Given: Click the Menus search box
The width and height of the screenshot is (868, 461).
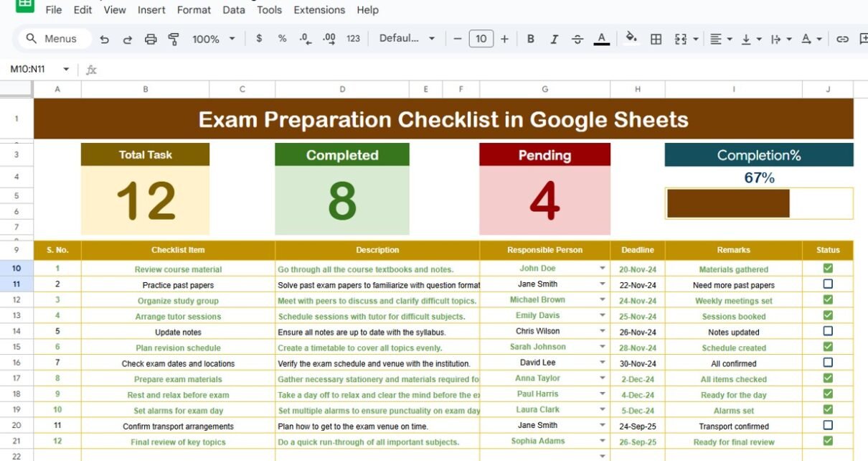Looking at the screenshot, I should point(54,39).
